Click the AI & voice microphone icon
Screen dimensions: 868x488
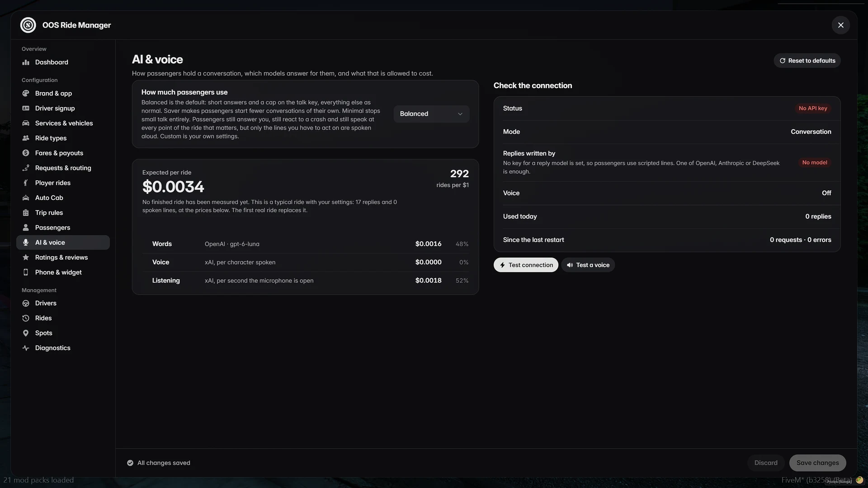pos(26,243)
